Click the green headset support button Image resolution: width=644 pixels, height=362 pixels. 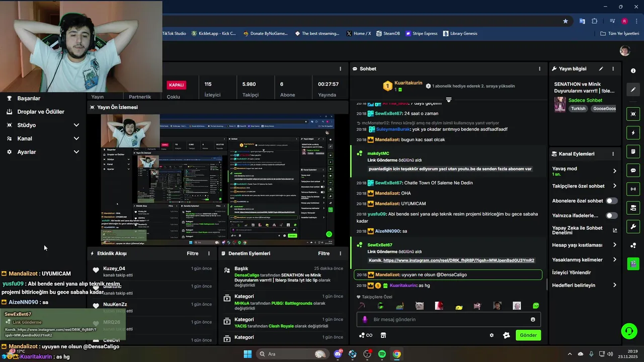click(x=629, y=331)
